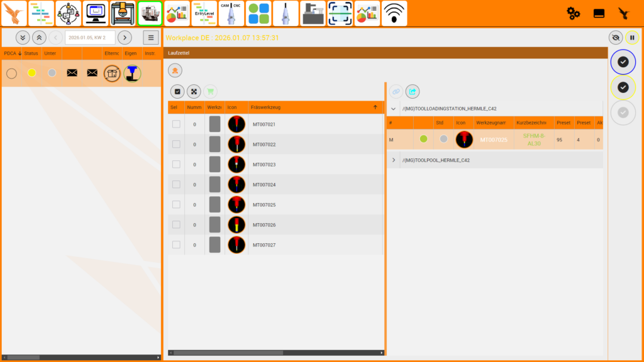Check the box for MT007021

(176, 124)
